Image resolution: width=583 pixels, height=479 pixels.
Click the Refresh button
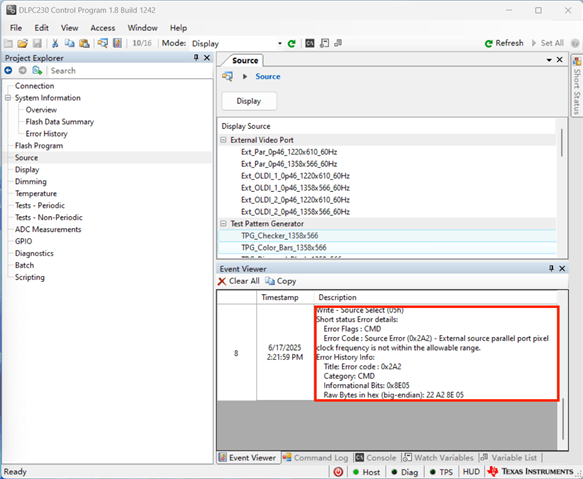(x=504, y=44)
